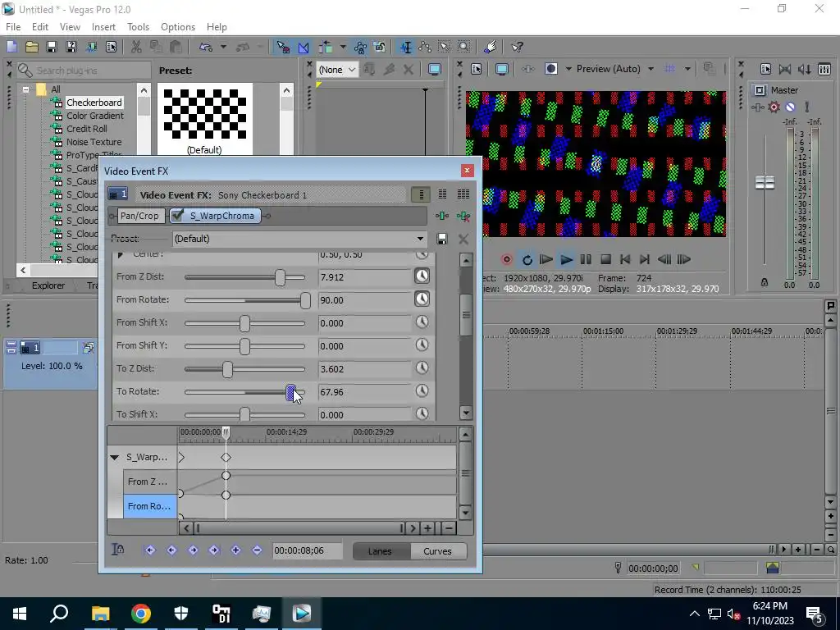Viewport: 840px width, 630px height.
Task: Open the Options menu
Action: [178, 27]
